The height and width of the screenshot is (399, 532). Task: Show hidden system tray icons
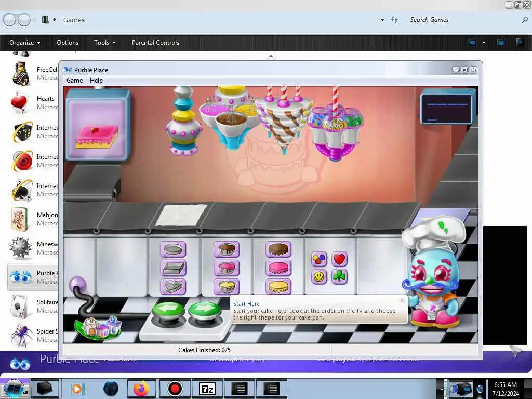442,389
